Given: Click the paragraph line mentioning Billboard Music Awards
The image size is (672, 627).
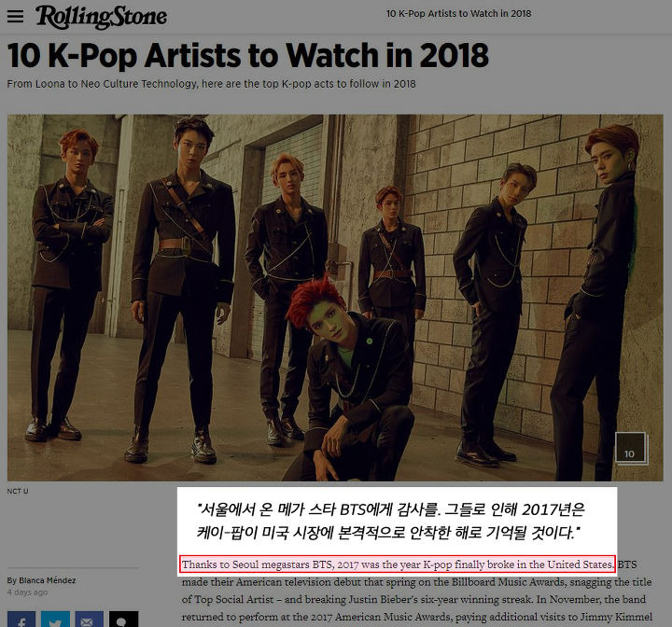Looking at the screenshot, I should (x=416, y=582).
